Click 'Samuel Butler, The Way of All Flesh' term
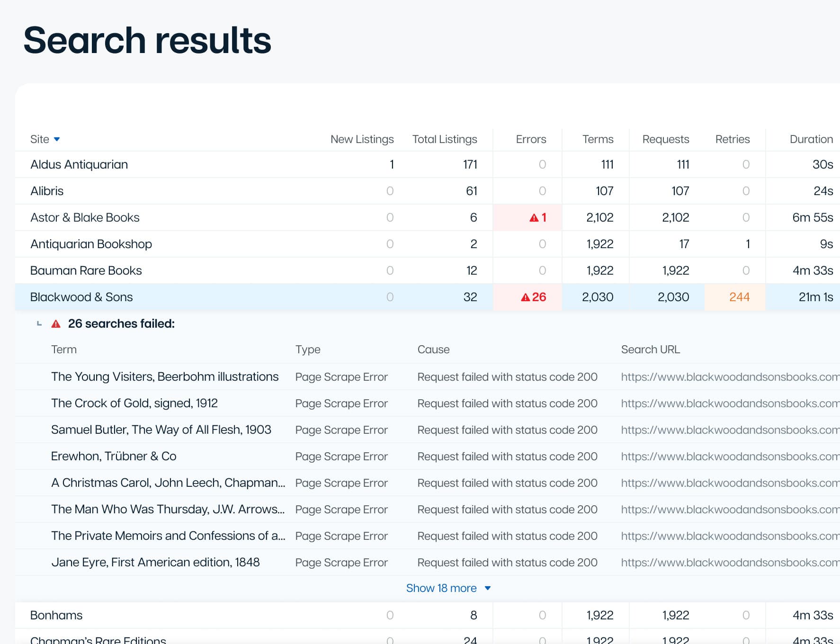Viewport: 840px width, 644px height. coord(161,430)
